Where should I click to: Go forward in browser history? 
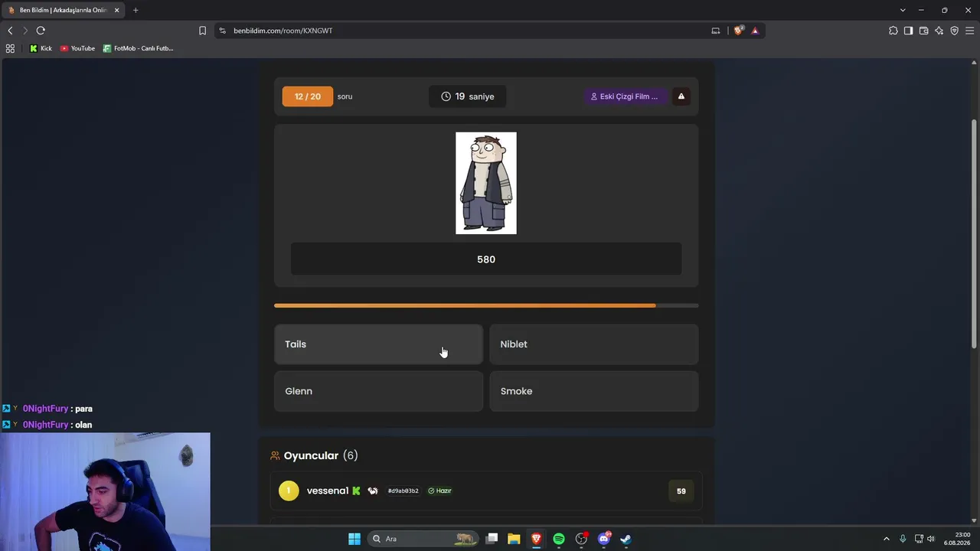coord(25,31)
